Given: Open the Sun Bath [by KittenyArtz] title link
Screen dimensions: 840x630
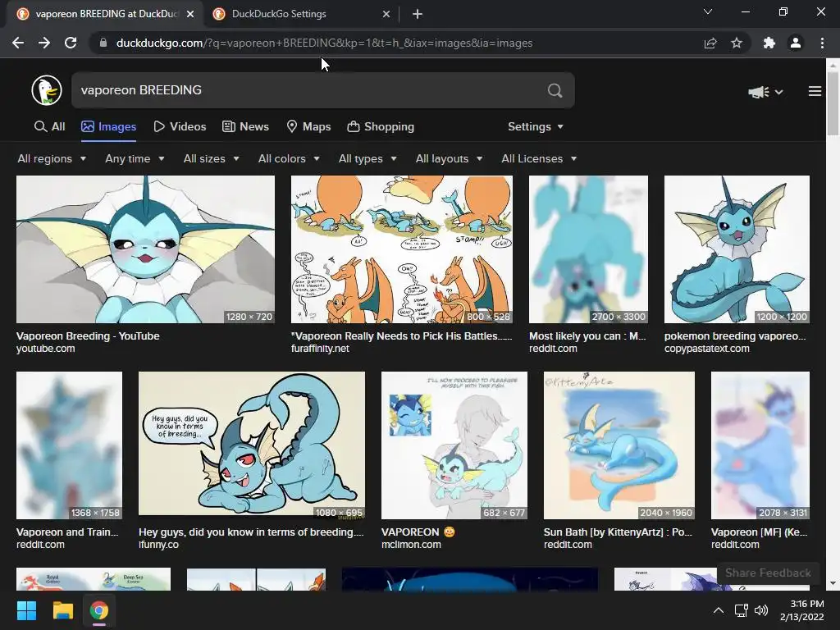Looking at the screenshot, I should point(618,532).
